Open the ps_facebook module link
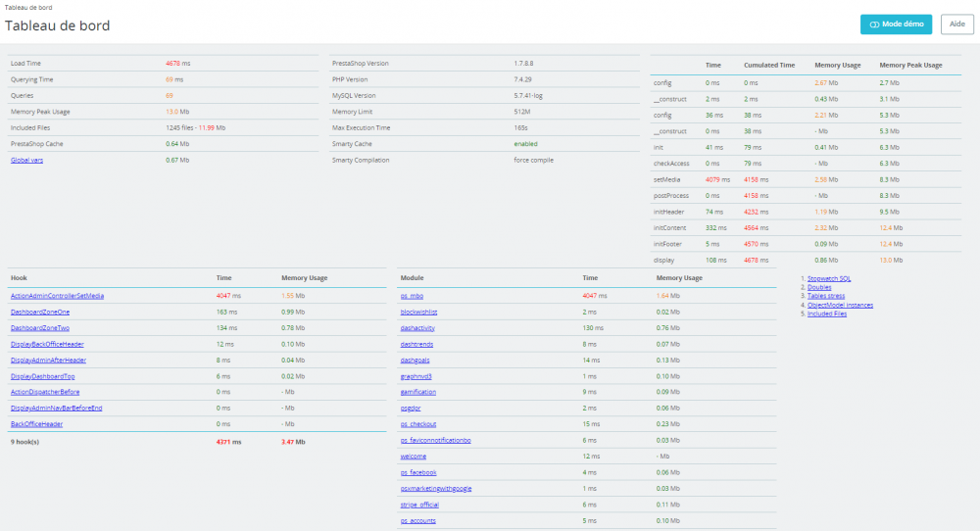 [418, 473]
